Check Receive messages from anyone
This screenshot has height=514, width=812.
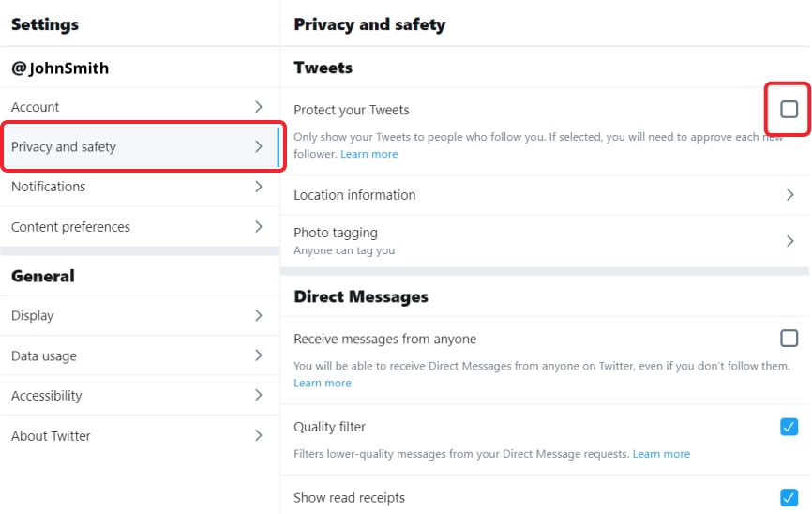click(x=789, y=339)
